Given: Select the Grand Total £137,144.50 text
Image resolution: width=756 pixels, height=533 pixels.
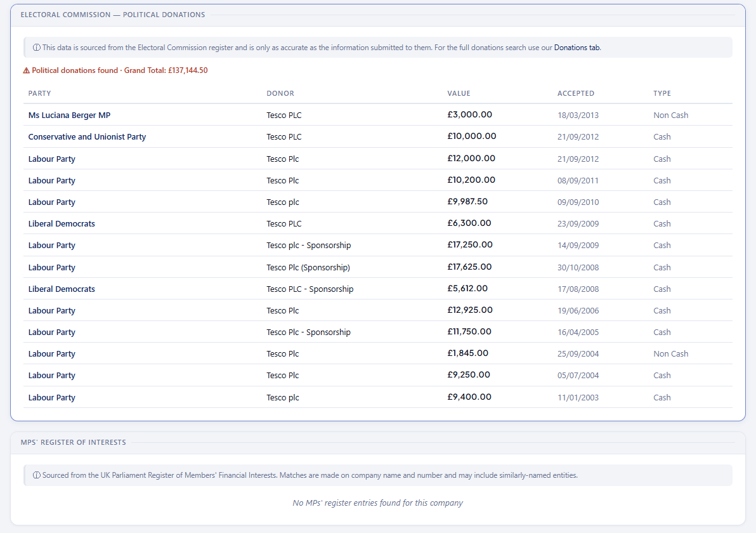Looking at the screenshot, I should pos(166,70).
